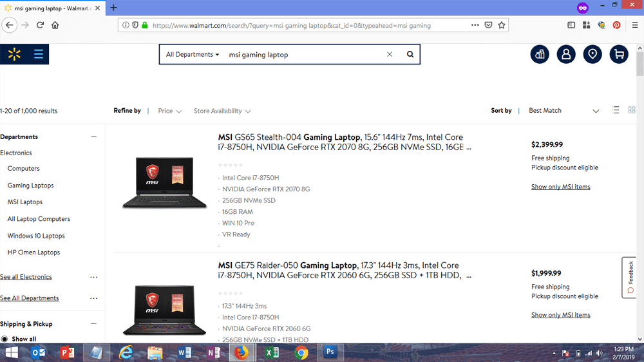Click the $1,999.99 price
This screenshot has width=644, height=362.
[546, 273]
